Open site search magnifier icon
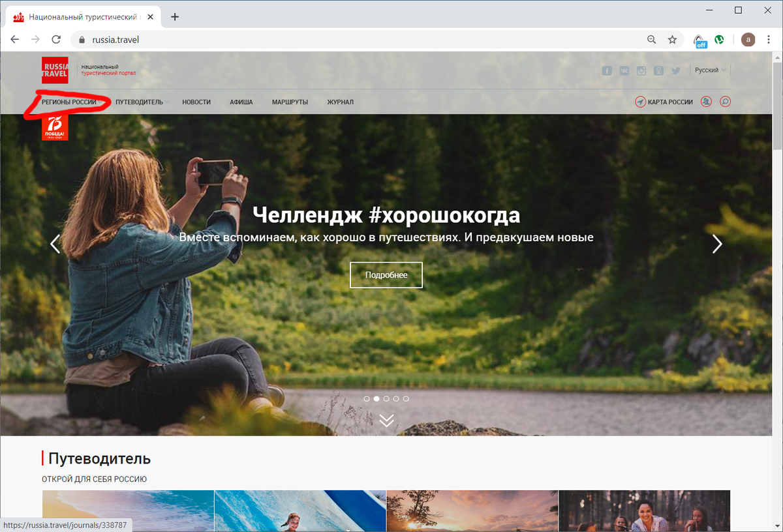This screenshot has height=532, width=783. (x=725, y=102)
